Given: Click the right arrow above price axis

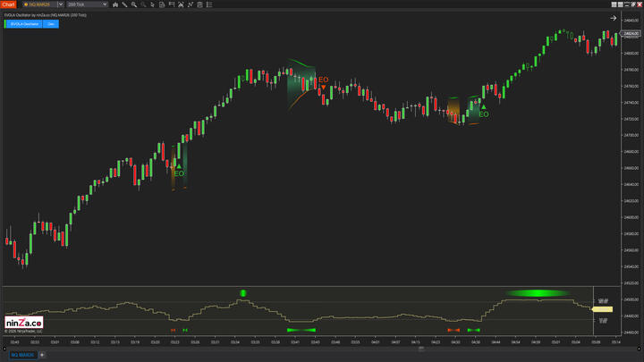Looking at the screenshot, I should pyautogui.click(x=614, y=18).
